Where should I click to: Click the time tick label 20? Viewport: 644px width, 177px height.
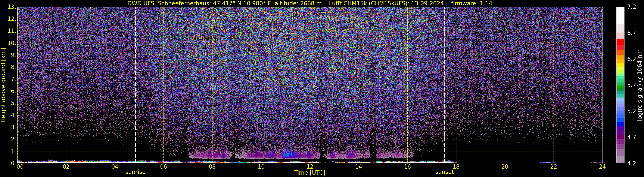coord(505,167)
